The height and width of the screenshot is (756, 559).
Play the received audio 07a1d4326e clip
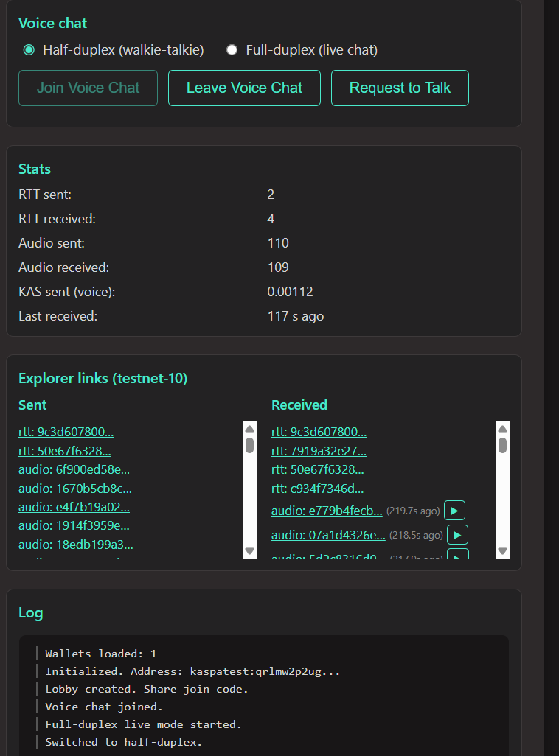coord(457,535)
